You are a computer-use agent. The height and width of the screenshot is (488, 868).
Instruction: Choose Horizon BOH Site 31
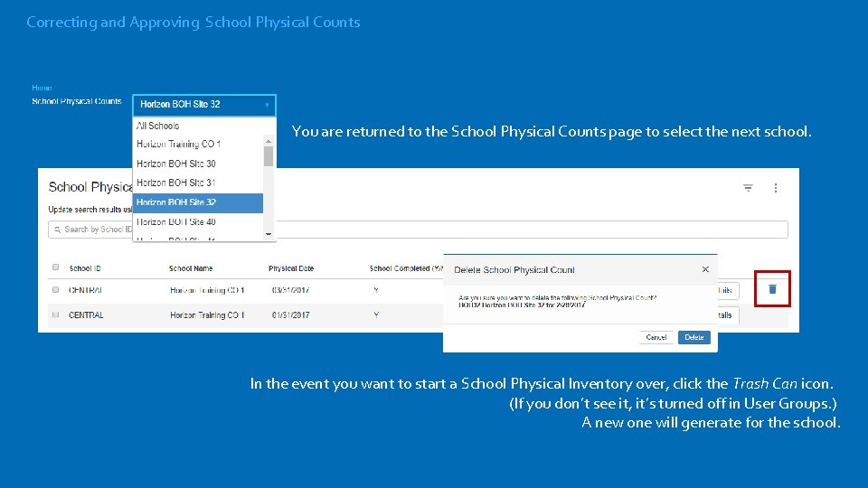[176, 183]
